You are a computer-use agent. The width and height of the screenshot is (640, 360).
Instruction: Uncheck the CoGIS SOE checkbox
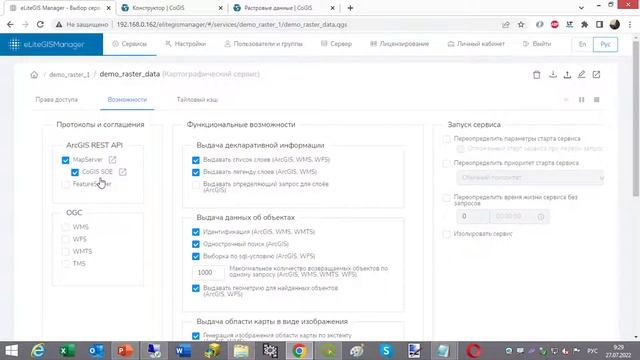[75, 172]
